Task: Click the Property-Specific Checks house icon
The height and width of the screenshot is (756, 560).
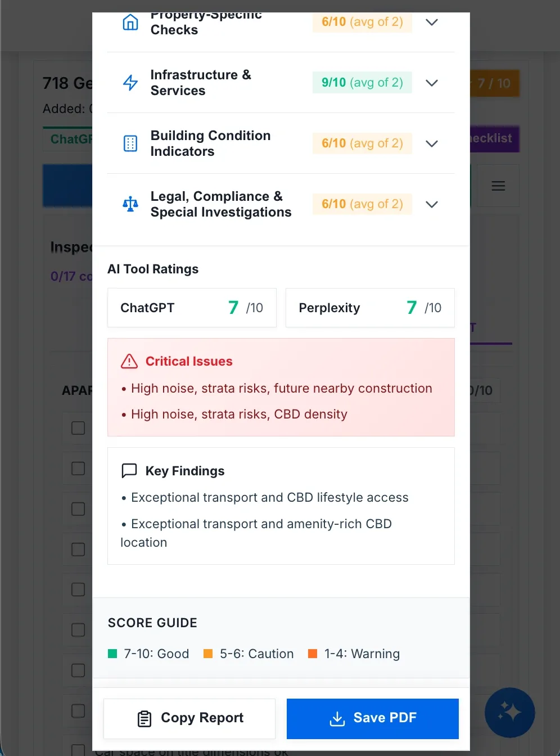Action: (130, 22)
